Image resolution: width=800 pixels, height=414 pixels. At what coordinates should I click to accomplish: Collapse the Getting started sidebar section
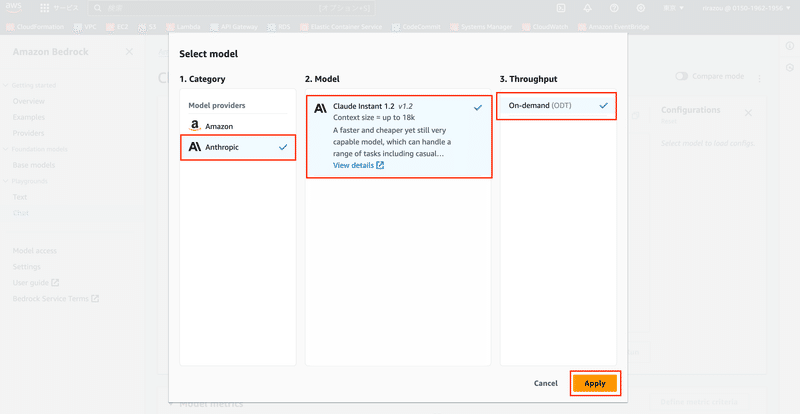(x=4, y=87)
